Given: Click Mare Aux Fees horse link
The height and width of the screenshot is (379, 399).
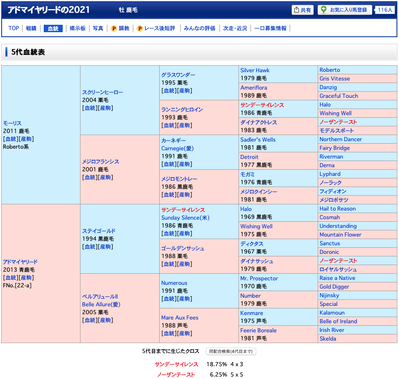Looking at the screenshot, I should pos(180,318).
